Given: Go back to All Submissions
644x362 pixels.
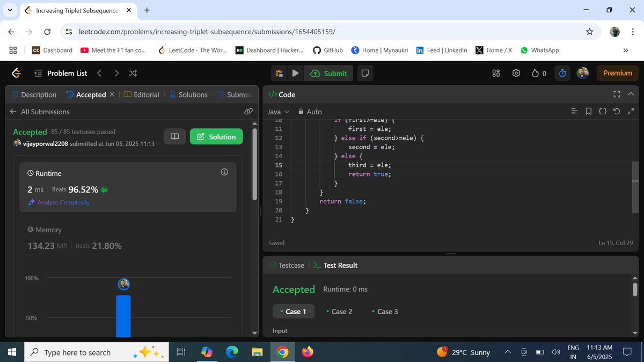Looking at the screenshot, I should coord(40,112).
